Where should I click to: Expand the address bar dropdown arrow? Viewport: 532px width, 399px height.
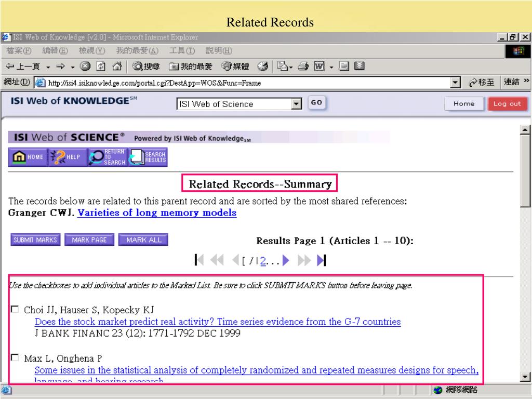pyautogui.click(x=455, y=83)
